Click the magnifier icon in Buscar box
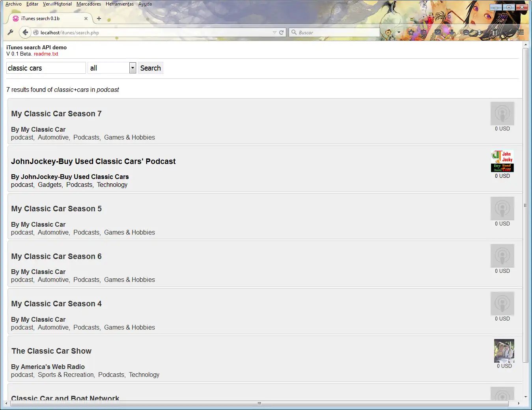This screenshot has width=532, height=410. [294, 32]
